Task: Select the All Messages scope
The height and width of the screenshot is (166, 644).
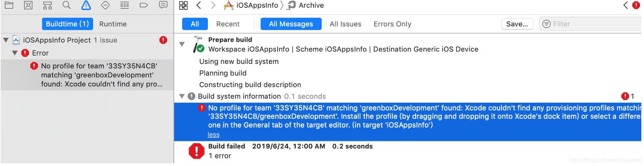Action: tap(291, 24)
